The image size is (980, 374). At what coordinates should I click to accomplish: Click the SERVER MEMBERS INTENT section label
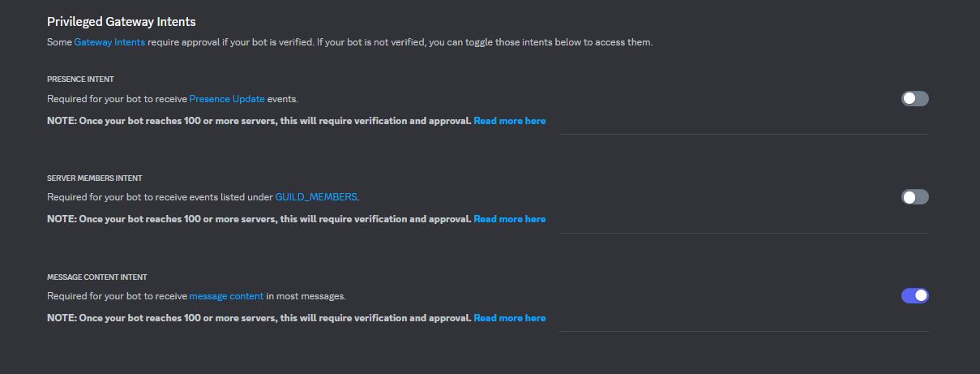(94, 178)
